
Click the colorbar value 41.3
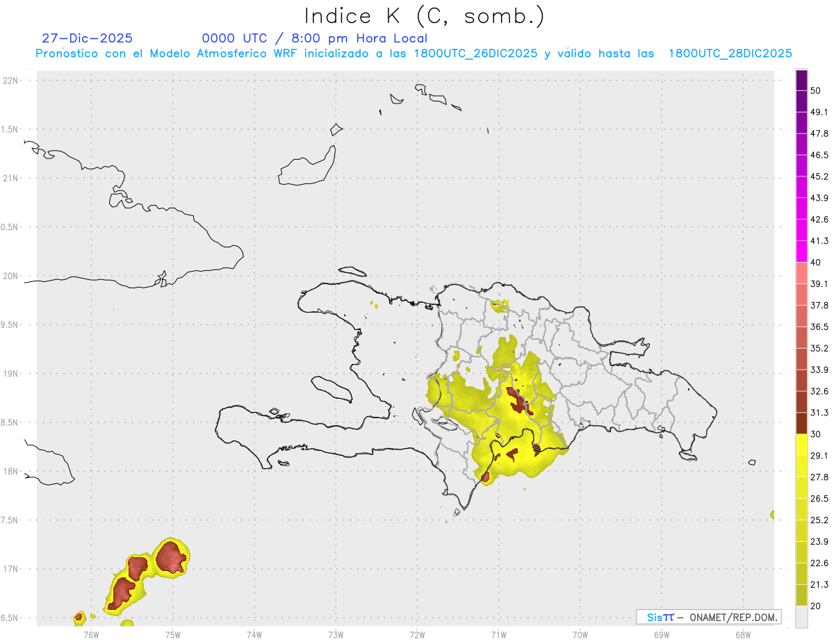pos(819,241)
